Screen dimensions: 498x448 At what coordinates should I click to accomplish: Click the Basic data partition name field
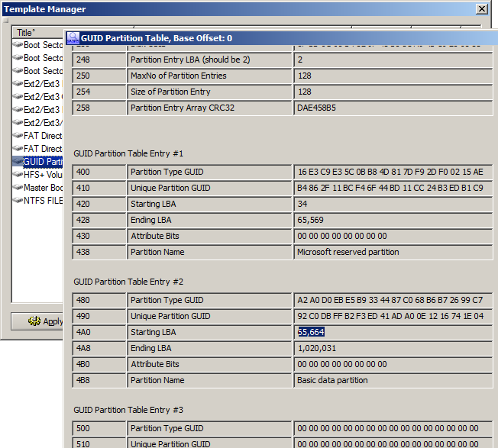[x=393, y=380]
